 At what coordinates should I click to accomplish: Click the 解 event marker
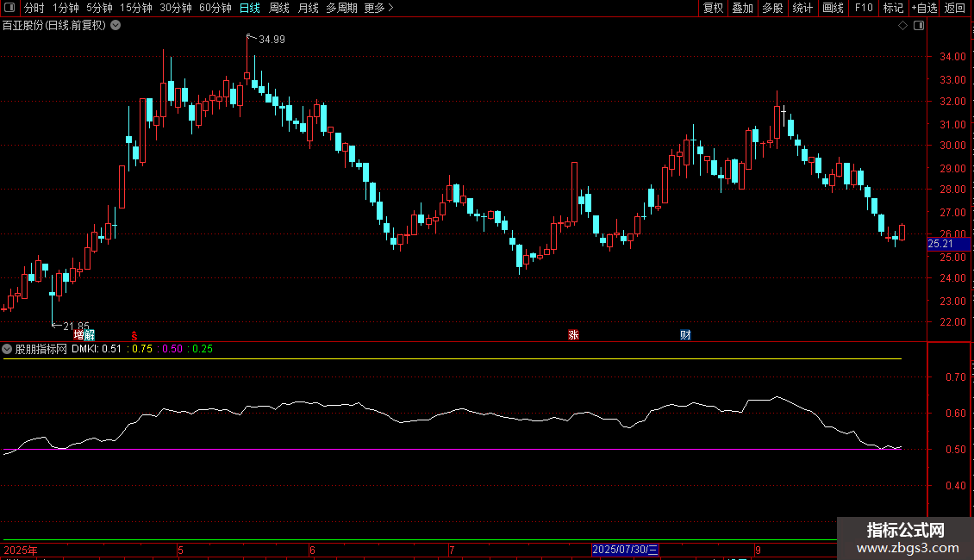90,335
